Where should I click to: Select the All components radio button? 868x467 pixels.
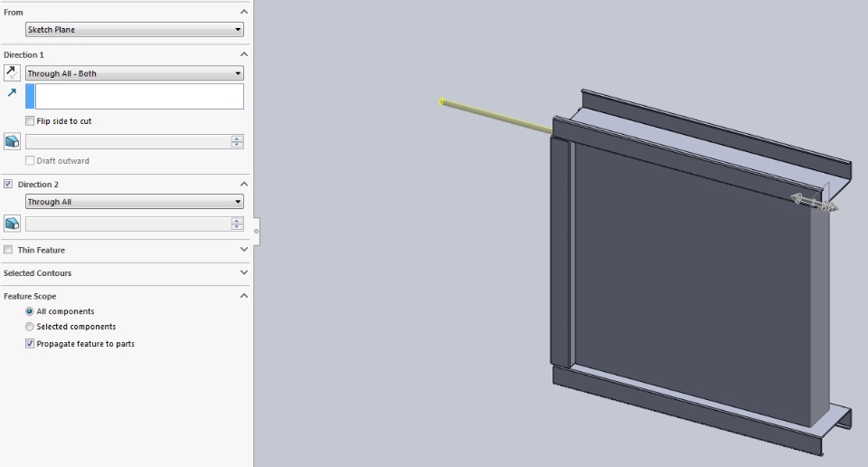pos(30,311)
